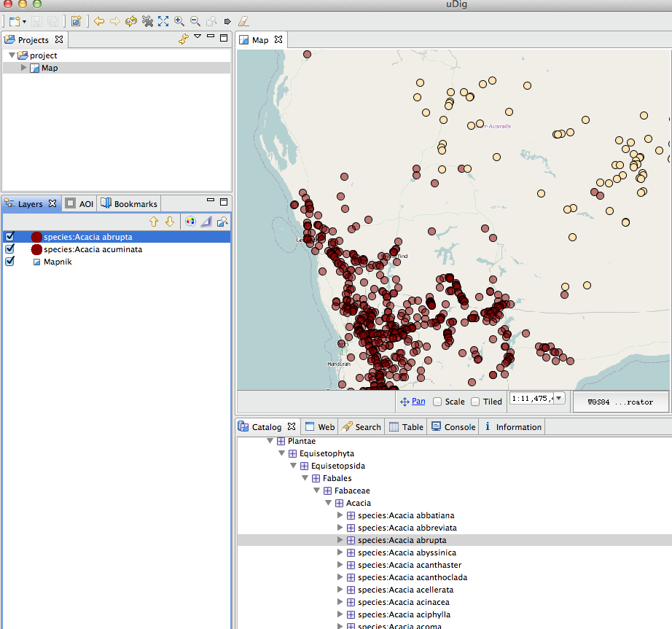Uncheck the Acacia acuminata layer checkbox
This screenshot has width=672, height=629.
(10, 249)
